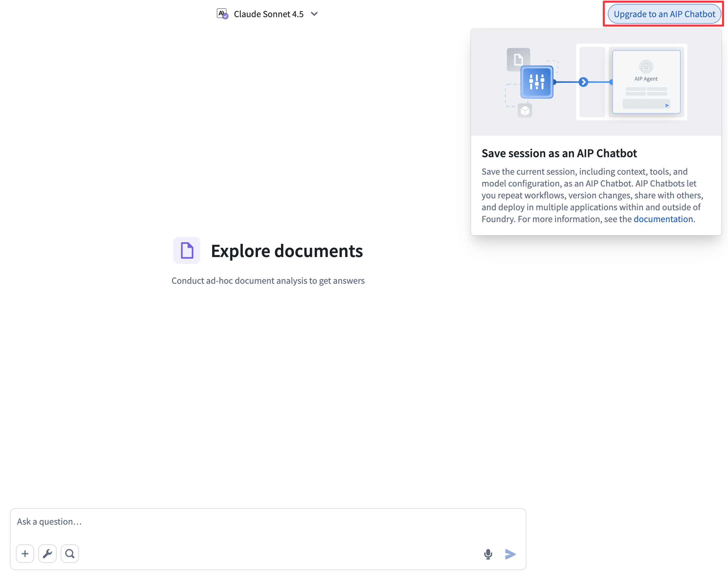Screen dimensions: 728x580
Task: Open search with the magnifying glass icon
Action: coord(70,554)
